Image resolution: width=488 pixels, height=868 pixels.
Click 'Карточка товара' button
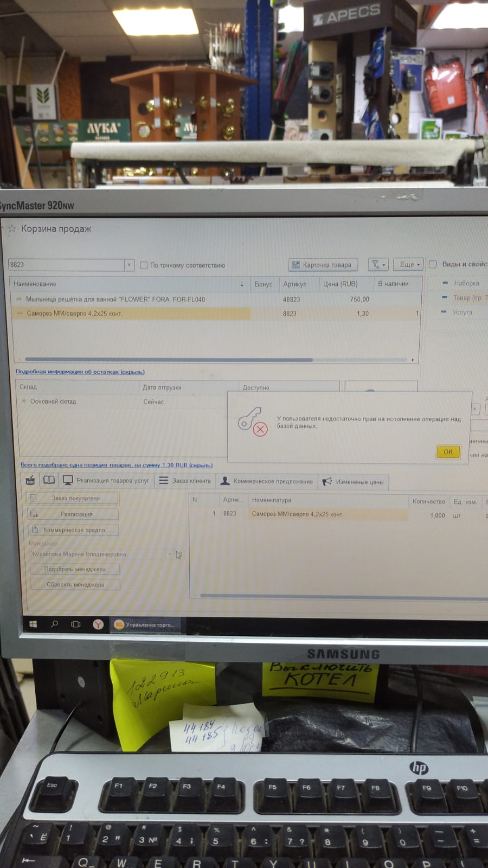pyautogui.click(x=322, y=265)
